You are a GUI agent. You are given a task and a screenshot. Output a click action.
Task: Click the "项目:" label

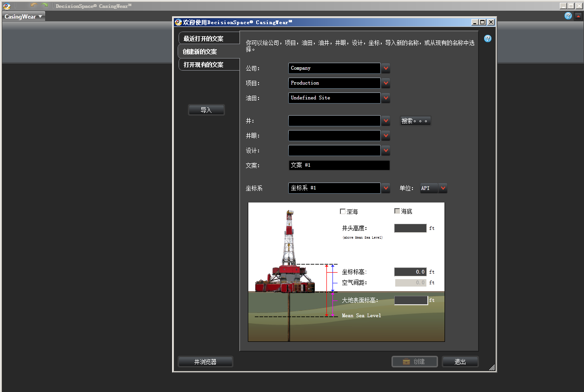tap(253, 83)
